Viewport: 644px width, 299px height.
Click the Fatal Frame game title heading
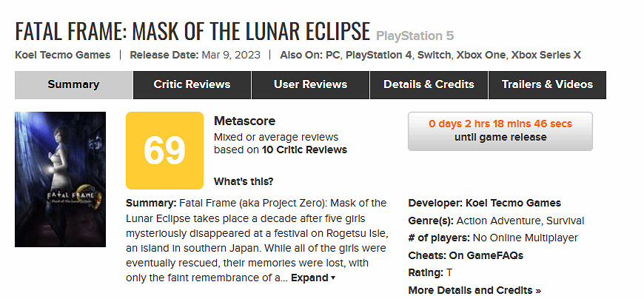pyautogui.click(x=192, y=32)
